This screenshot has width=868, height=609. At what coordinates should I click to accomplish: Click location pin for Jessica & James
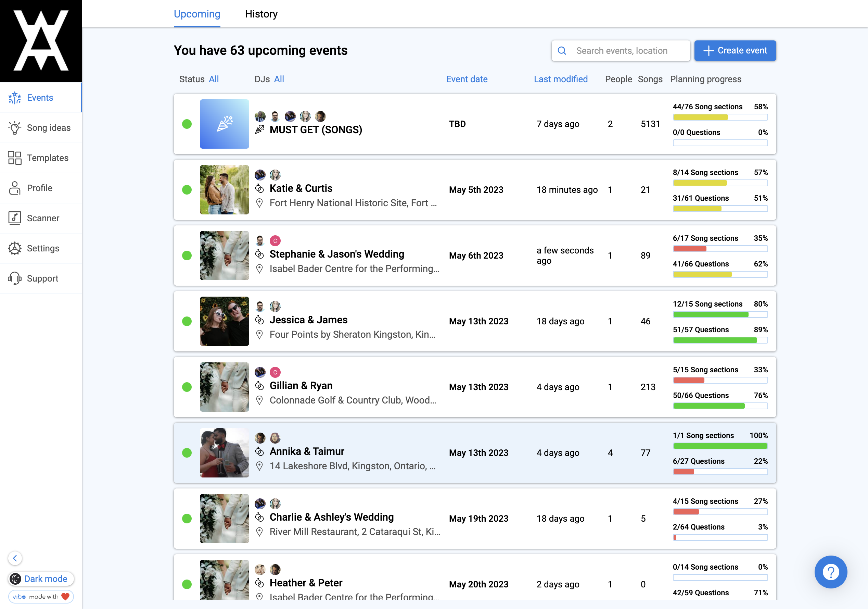coord(259,334)
